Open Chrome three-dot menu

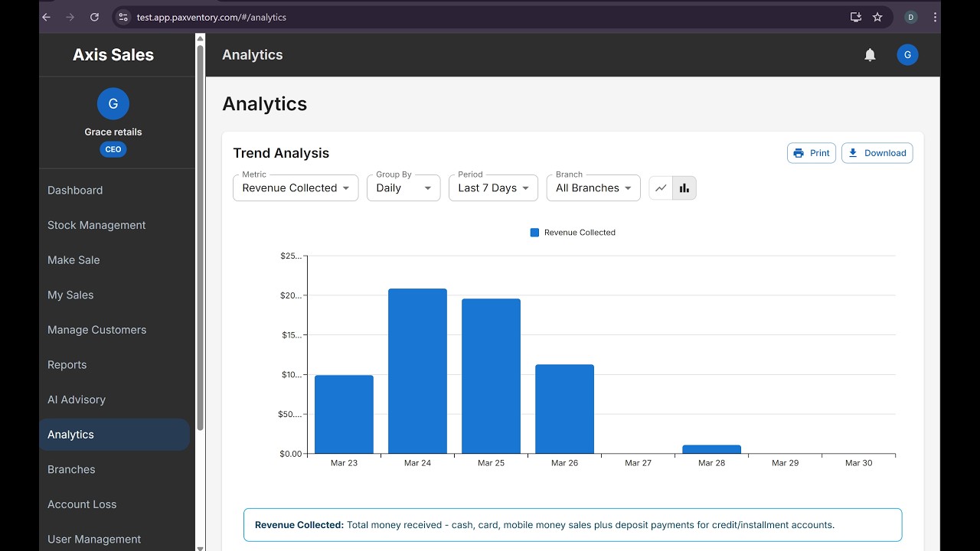click(935, 17)
